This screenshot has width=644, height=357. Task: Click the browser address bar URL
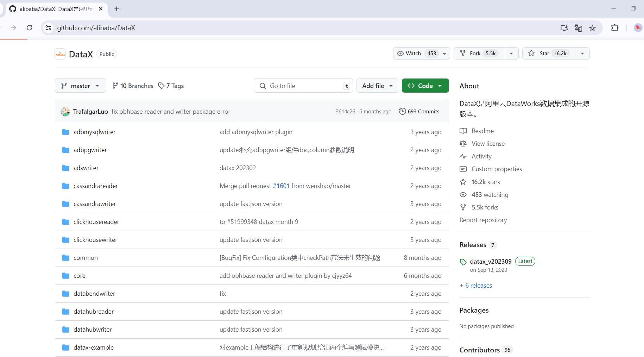[x=96, y=28]
